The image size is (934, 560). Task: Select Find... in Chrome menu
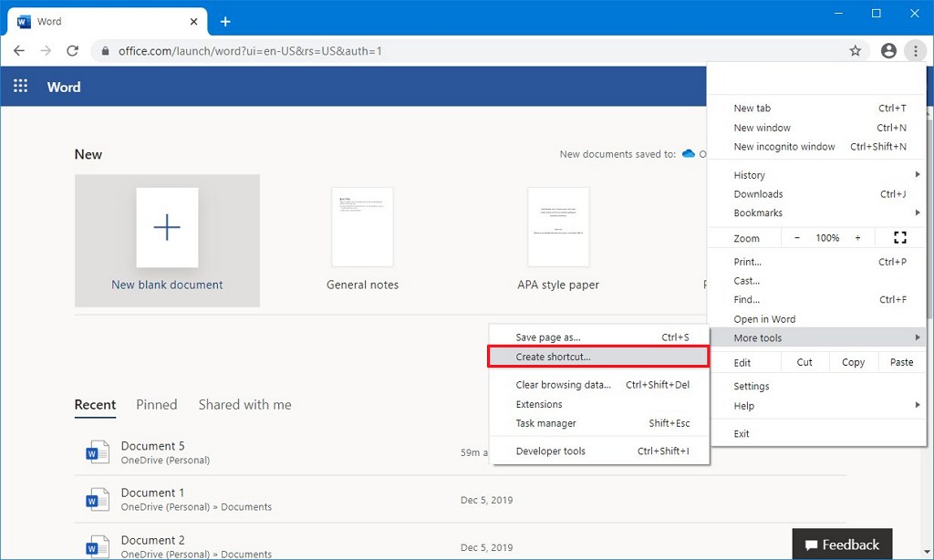816,300
